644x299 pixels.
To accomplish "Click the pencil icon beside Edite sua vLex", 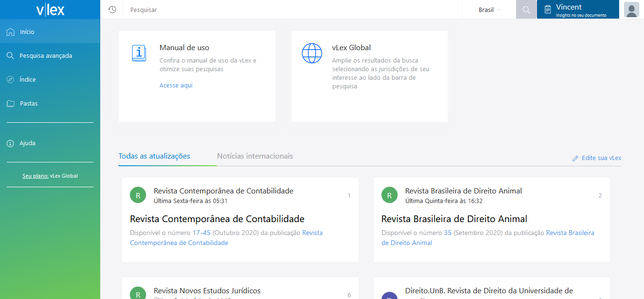I will 575,158.
